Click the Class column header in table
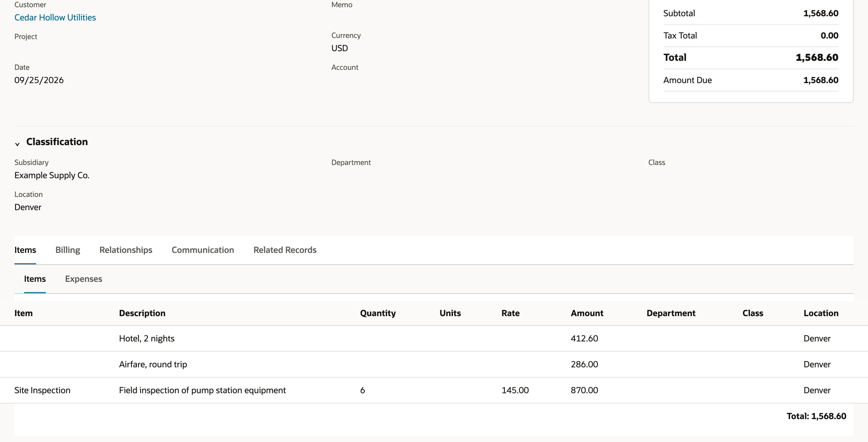Viewport: 868px width, 442px height. [x=753, y=313]
